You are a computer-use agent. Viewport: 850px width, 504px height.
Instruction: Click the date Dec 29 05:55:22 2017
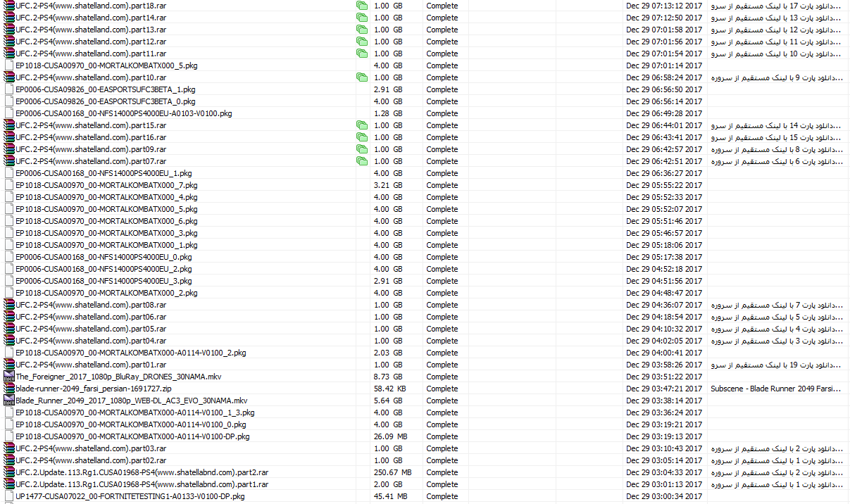pyautogui.click(x=664, y=185)
